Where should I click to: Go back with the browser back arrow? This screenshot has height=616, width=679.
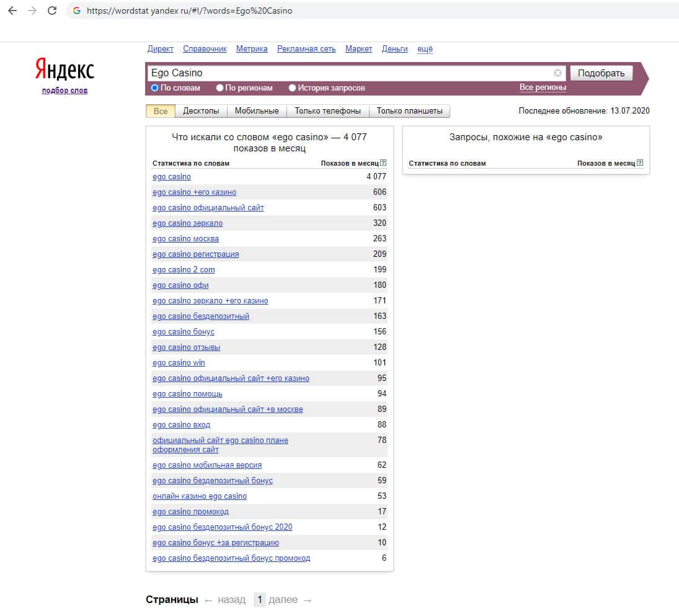(x=12, y=11)
